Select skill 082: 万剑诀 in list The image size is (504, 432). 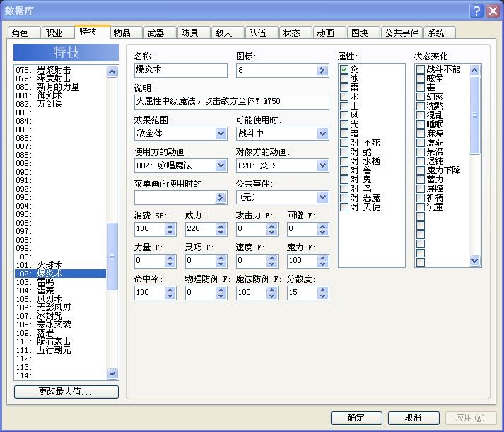click(60, 104)
